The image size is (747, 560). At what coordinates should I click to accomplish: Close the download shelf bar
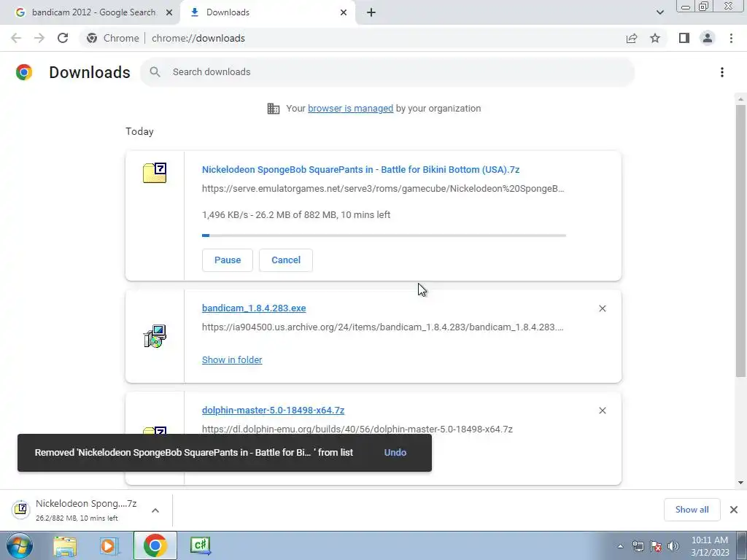pos(734,510)
